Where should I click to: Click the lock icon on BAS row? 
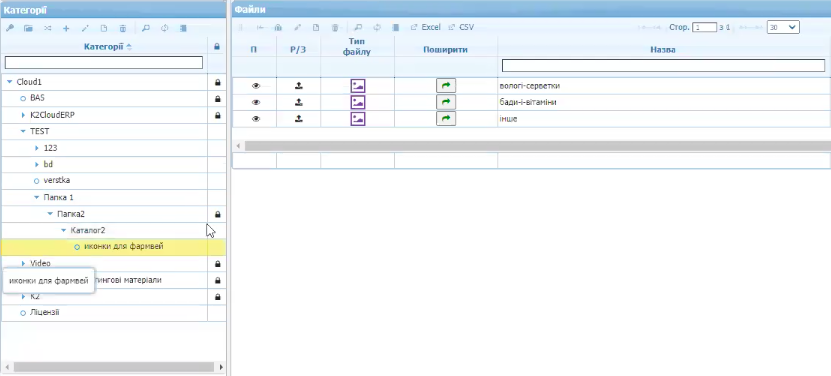[x=217, y=99]
